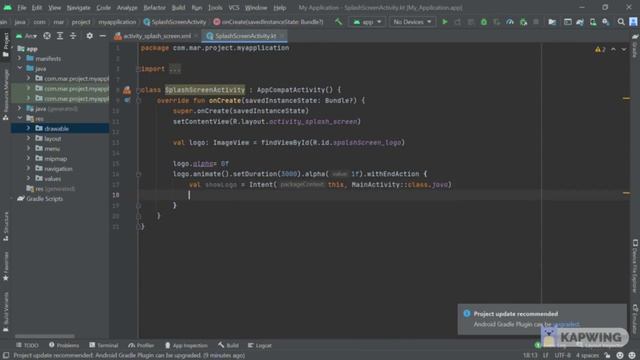Open the Profile app gauge icon
This screenshot has width=640, height=360.
tap(510, 22)
